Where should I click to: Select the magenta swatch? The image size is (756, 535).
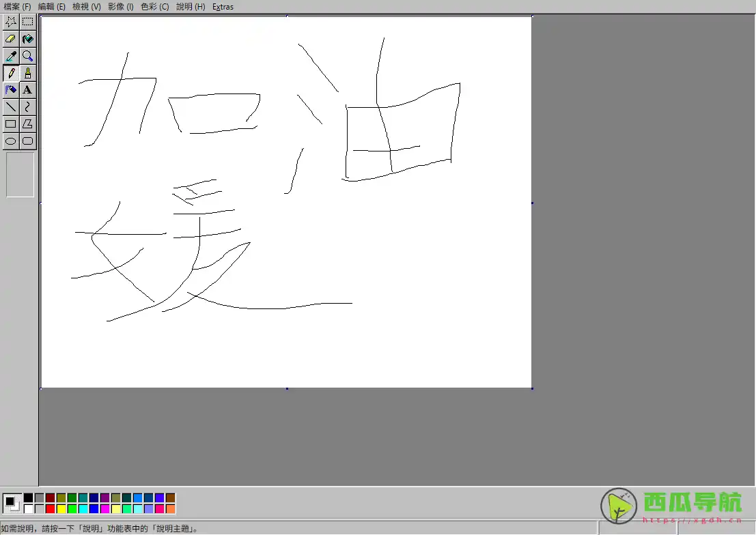coord(104,509)
